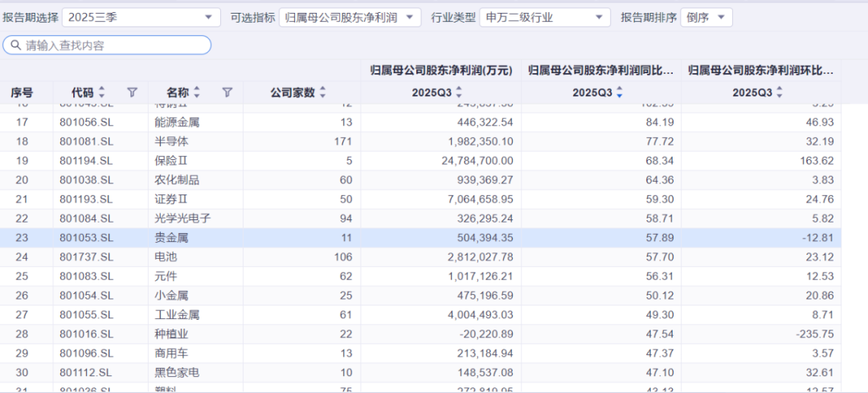
Task: Click code cell 801194.SL
Action: [87, 161]
